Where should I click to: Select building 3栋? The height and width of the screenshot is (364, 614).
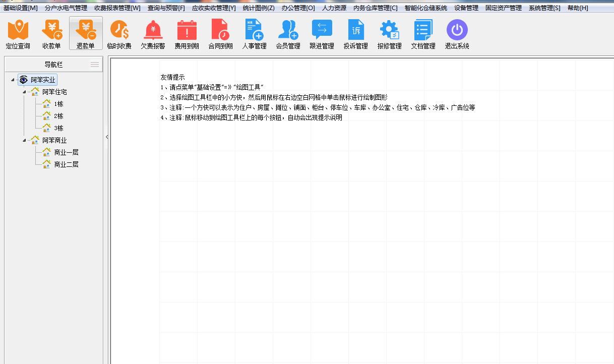point(59,128)
